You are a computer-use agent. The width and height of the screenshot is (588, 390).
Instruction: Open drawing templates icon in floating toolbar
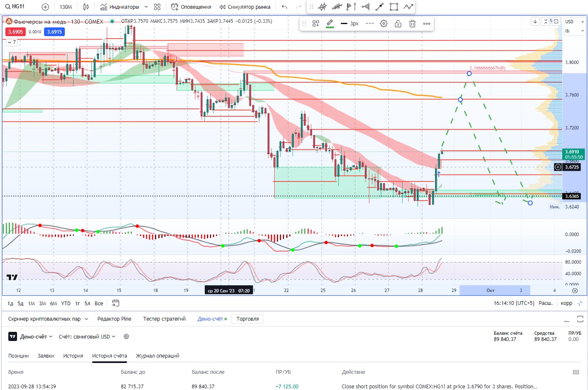pyautogui.click(x=316, y=24)
